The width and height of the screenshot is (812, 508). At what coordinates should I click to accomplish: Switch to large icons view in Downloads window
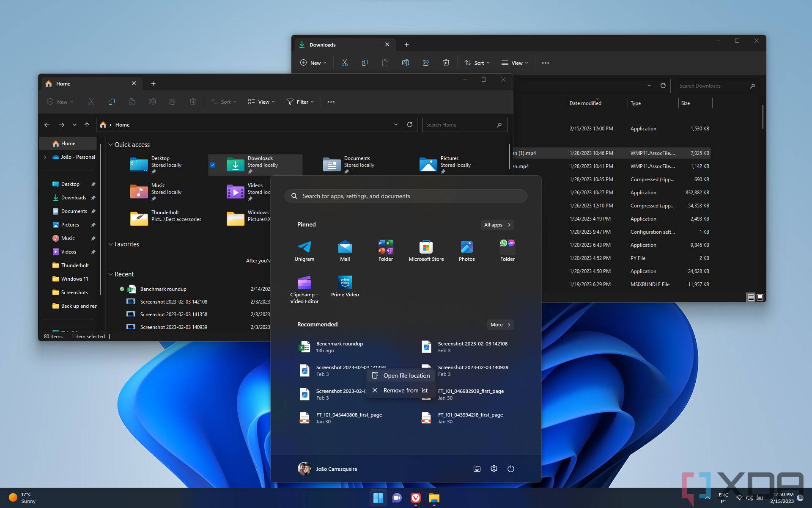click(760, 297)
